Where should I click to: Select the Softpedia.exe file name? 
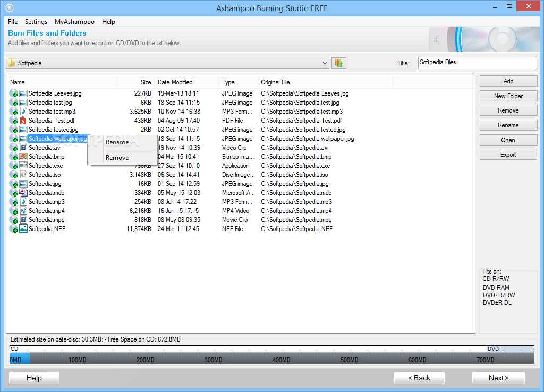[46, 166]
